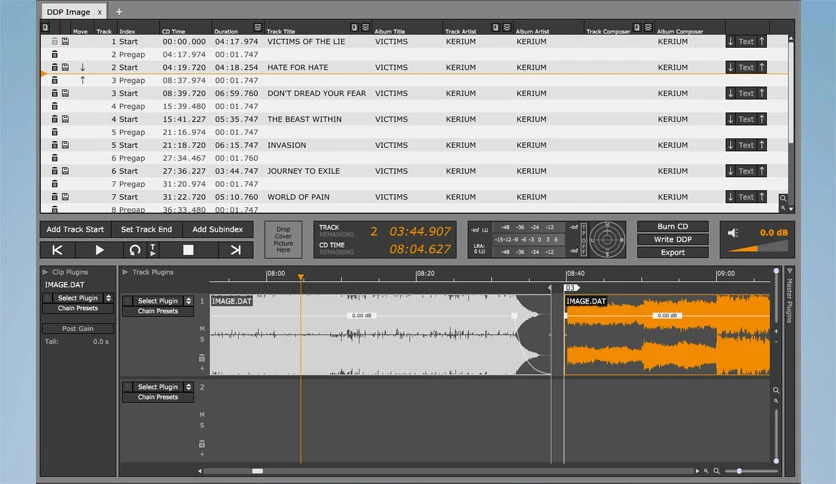The height and width of the screenshot is (484, 836).
Task: Click save icon on JOURNEY TO EXILE row
Action: pos(66,171)
